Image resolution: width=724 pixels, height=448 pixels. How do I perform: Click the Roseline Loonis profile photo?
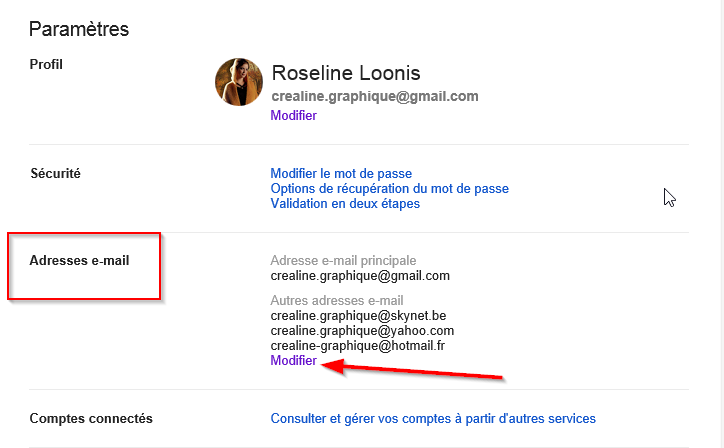click(x=239, y=82)
